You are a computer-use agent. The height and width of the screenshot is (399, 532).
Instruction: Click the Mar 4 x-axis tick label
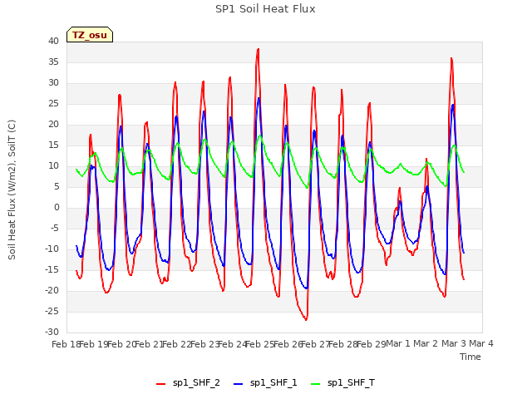[481, 343]
